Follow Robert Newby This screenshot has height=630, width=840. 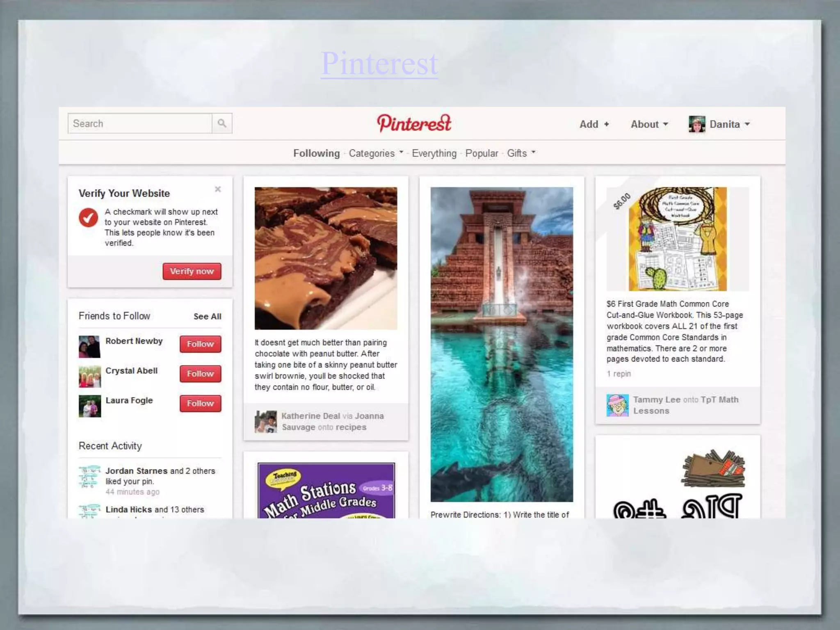[x=200, y=344]
